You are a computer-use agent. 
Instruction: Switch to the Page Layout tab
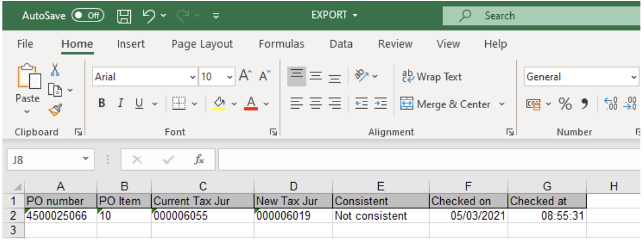click(x=202, y=44)
